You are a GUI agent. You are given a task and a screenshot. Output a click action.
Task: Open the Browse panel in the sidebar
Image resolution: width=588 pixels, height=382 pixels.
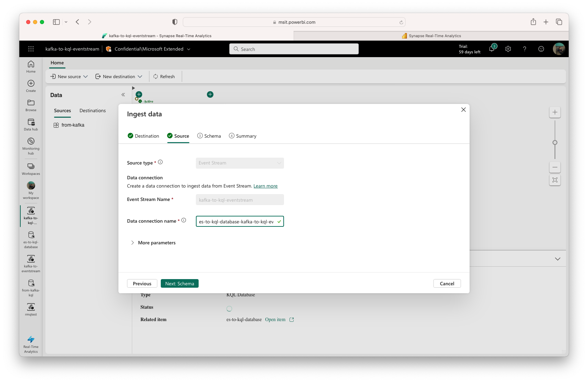click(x=31, y=105)
